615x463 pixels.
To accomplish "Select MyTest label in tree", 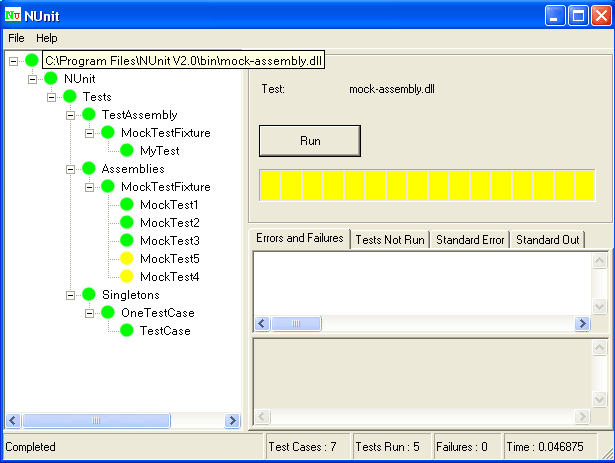I will [160, 151].
